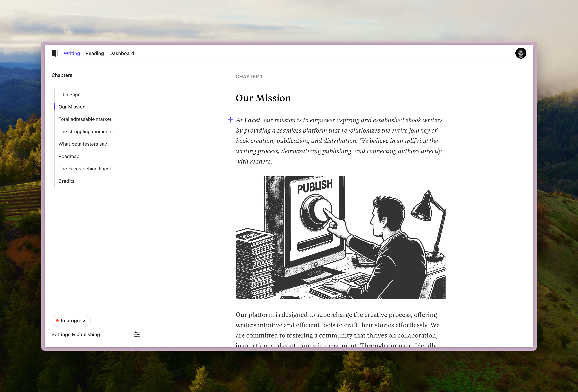Open the Roadmap chapter

[x=69, y=156]
